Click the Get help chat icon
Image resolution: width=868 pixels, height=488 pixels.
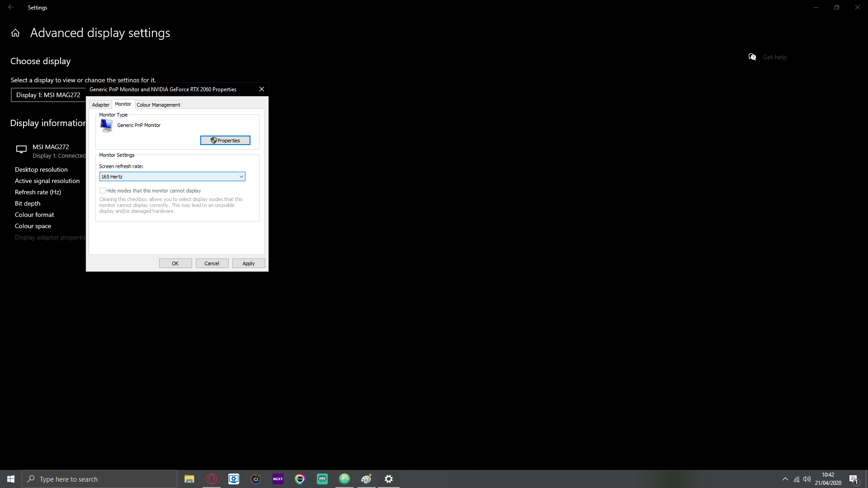click(x=752, y=57)
